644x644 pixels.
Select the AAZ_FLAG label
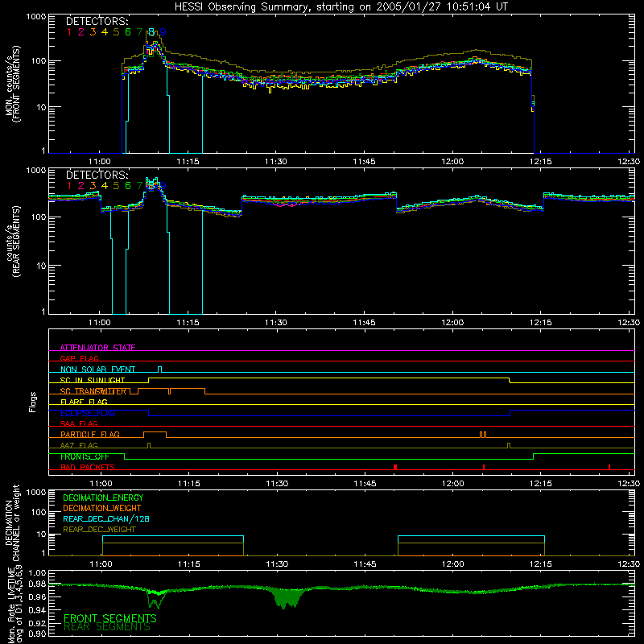tap(79, 445)
